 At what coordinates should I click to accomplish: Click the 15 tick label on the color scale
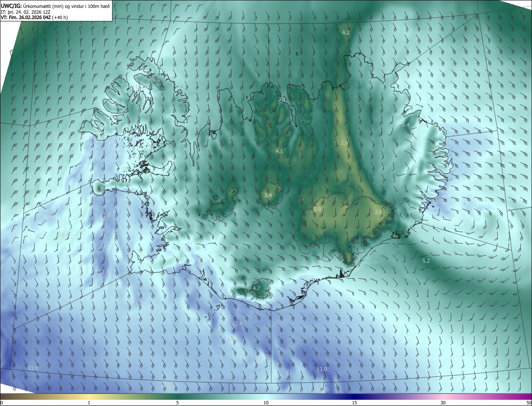[355, 403]
